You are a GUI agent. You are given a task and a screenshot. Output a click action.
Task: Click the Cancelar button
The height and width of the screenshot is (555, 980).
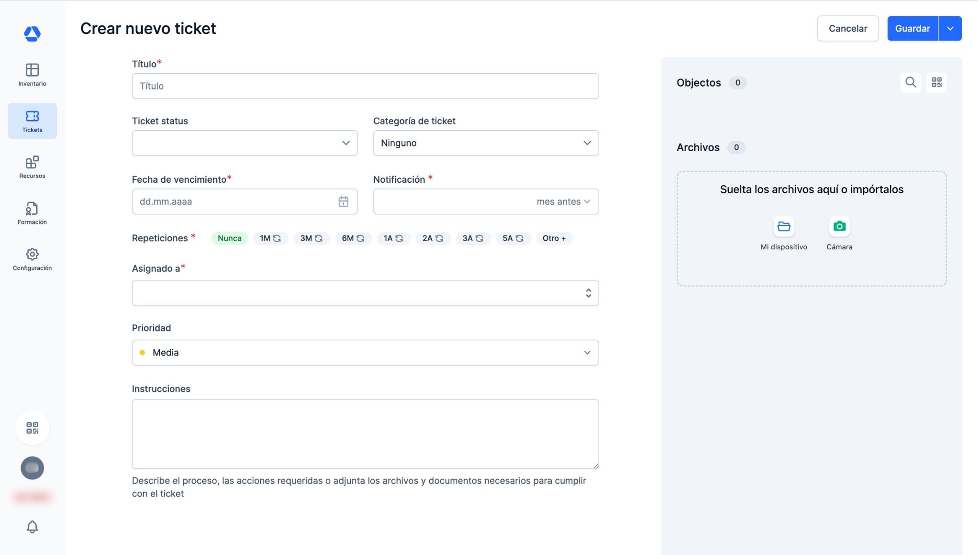847,29
